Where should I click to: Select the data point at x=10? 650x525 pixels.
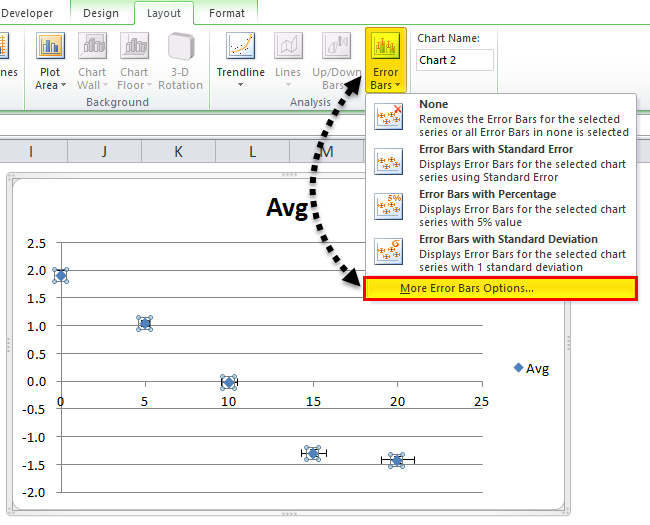[x=229, y=382]
